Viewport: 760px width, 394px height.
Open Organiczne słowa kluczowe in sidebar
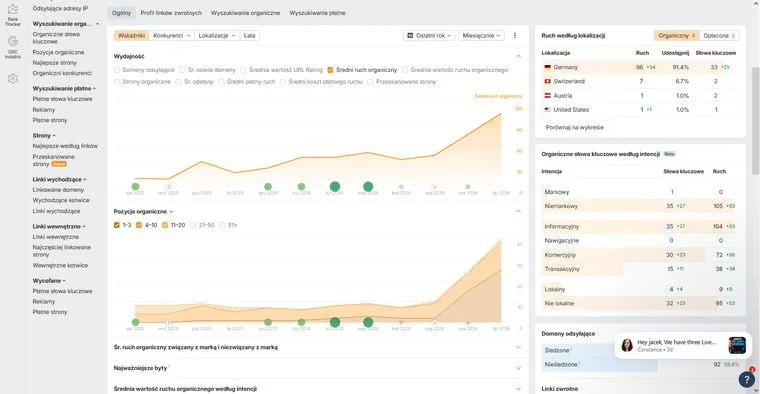tap(56, 38)
